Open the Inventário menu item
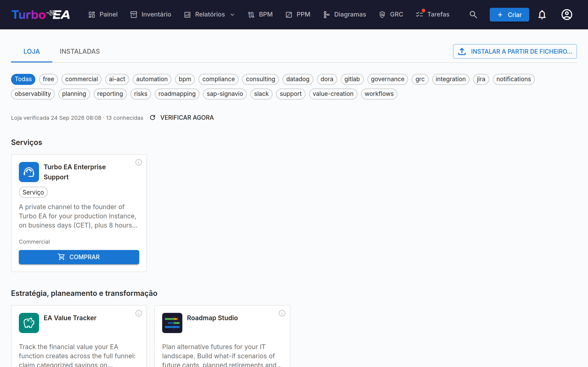Screen dimensions: 588x367 coord(151,14)
